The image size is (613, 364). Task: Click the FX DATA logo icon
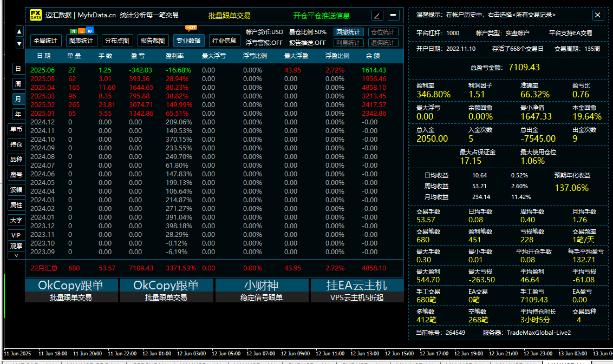click(36, 15)
